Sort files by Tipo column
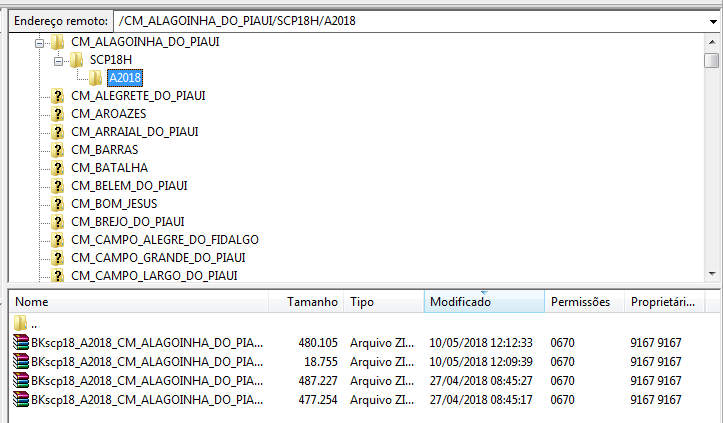723x423 pixels. tap(384, 302)
